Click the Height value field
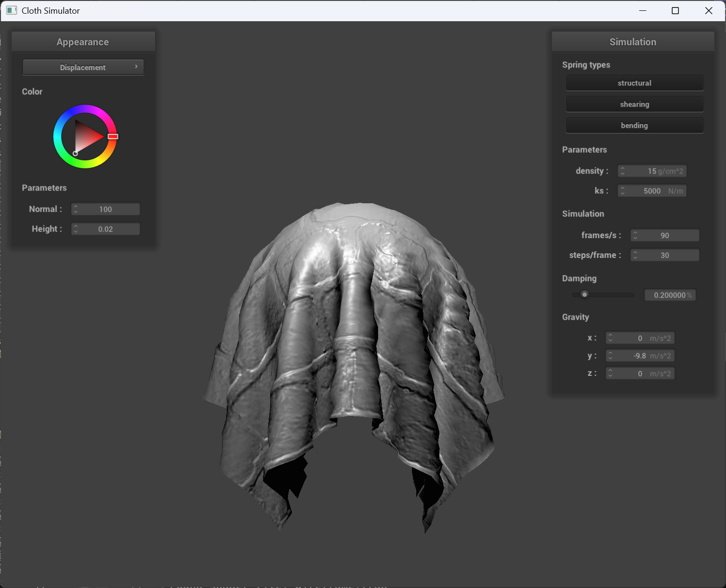 [106, 229]
